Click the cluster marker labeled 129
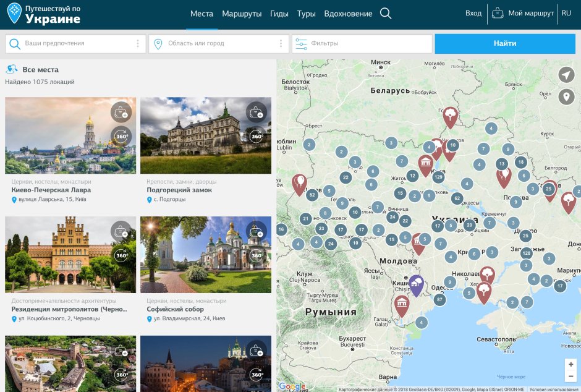 pos(438,177)
